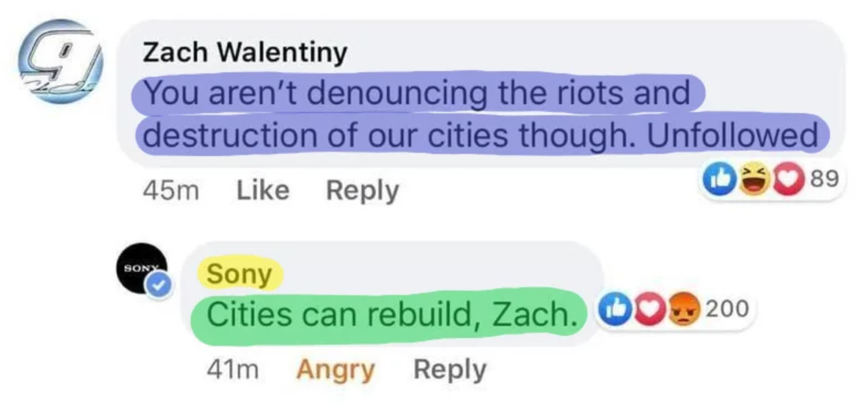This screenshot has width=868, height=407.
Task: Reply to Sony's comment
Action: pos(450,369)
